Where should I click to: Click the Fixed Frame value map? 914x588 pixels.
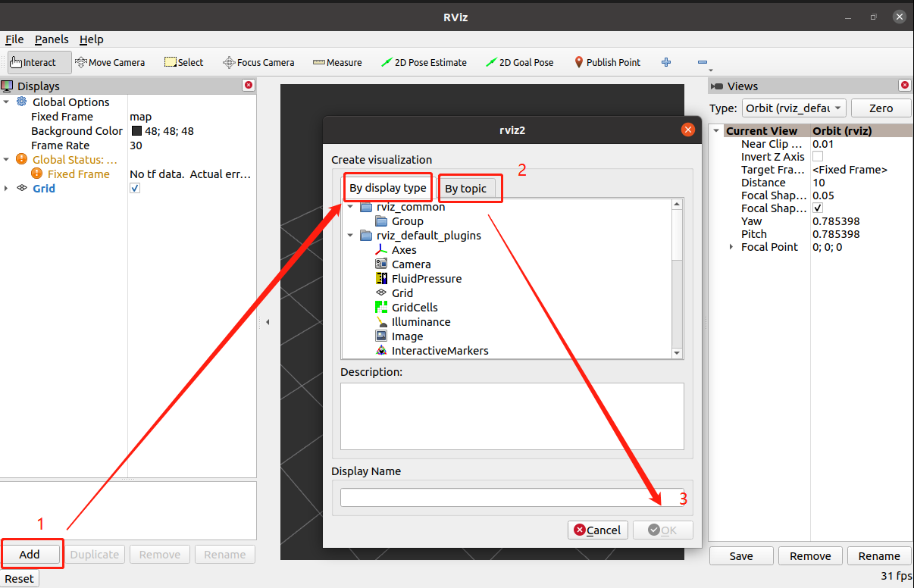point(141,117)
